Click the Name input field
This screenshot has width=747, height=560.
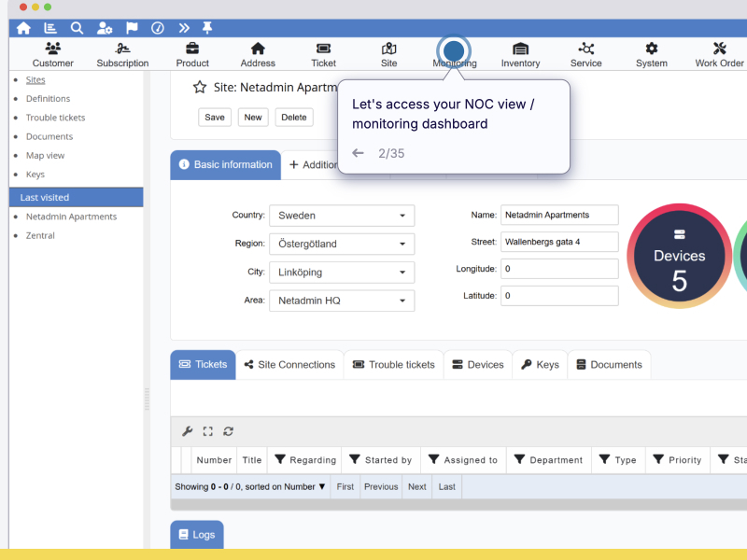coord(559,215)
